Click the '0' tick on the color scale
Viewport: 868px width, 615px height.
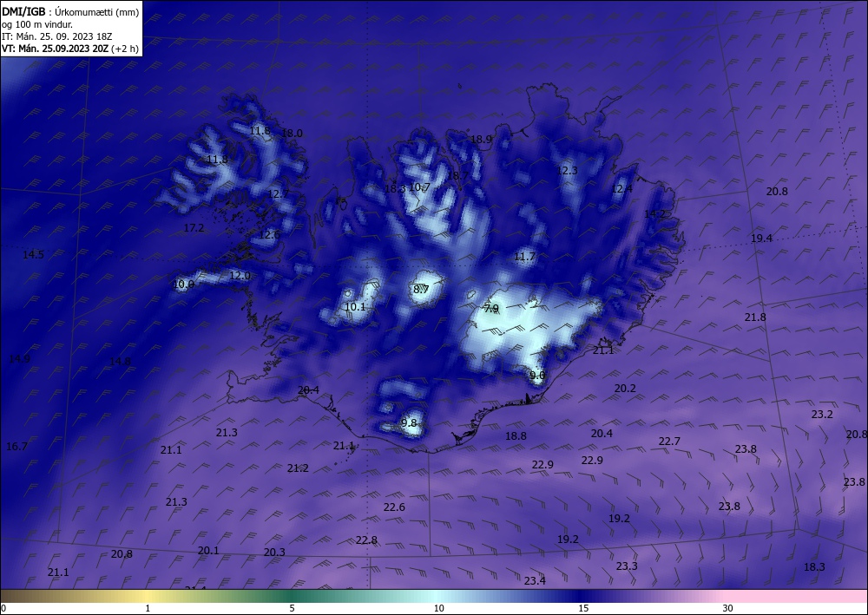point(3,608)
